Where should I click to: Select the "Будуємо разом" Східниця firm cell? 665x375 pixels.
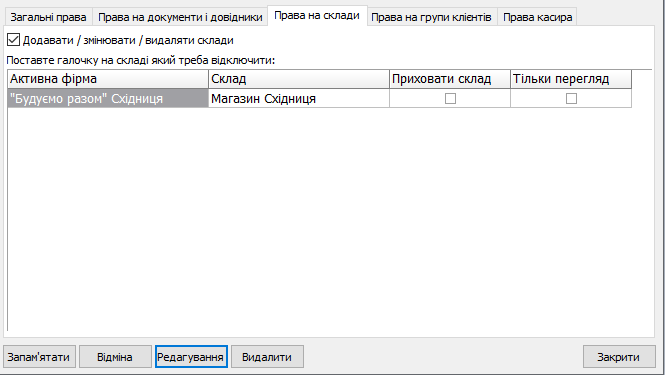[x=108, y=98]
